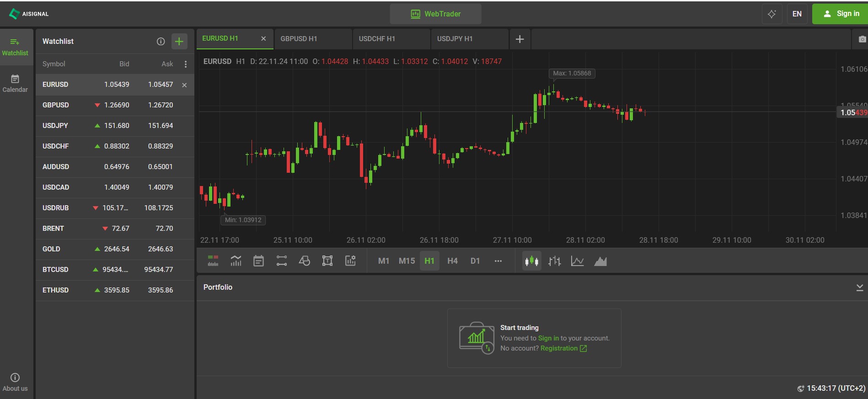The height and width of the screenshot is (399, 868).
Task: Click the AISIGNAL logo
Action: click(x=29, y=14)
